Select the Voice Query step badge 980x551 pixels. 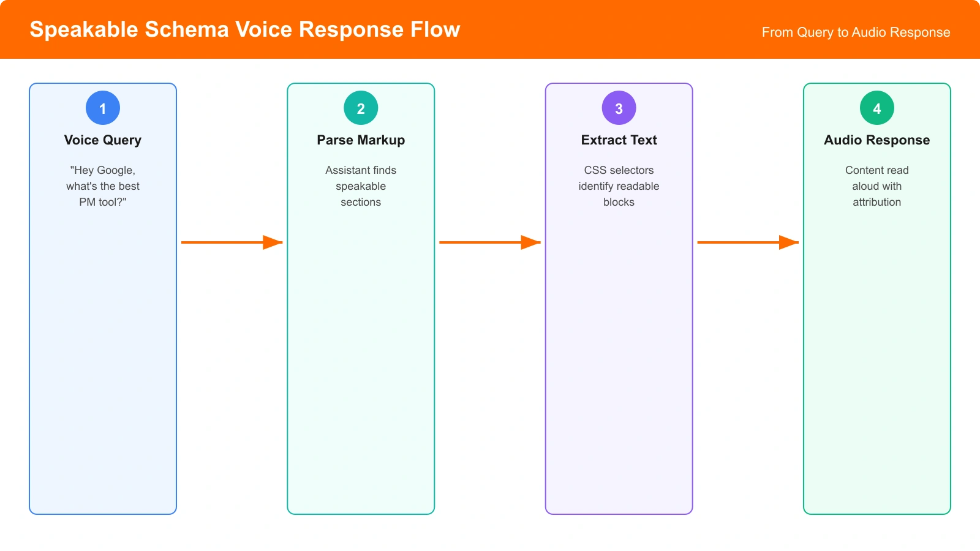coord(102,107)
